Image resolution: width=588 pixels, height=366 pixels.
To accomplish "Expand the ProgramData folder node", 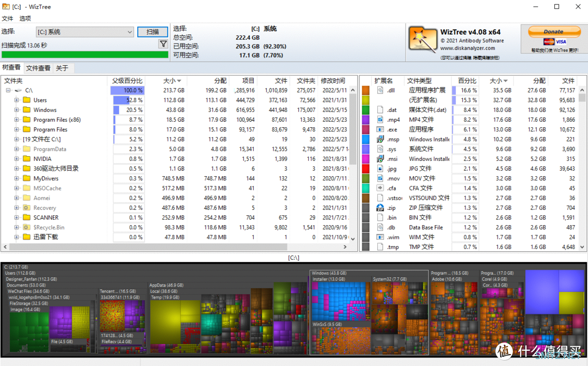I will pos(16,149).
